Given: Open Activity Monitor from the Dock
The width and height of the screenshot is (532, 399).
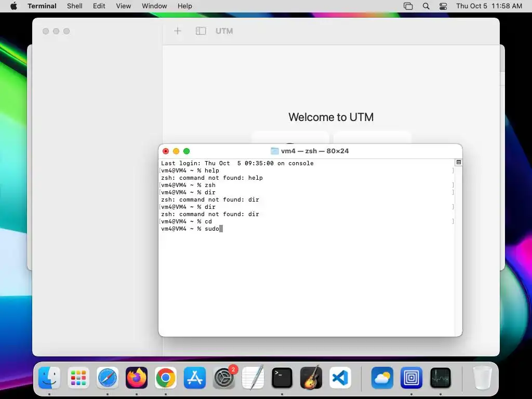Looking at the screenshot, I should point(441,378).
